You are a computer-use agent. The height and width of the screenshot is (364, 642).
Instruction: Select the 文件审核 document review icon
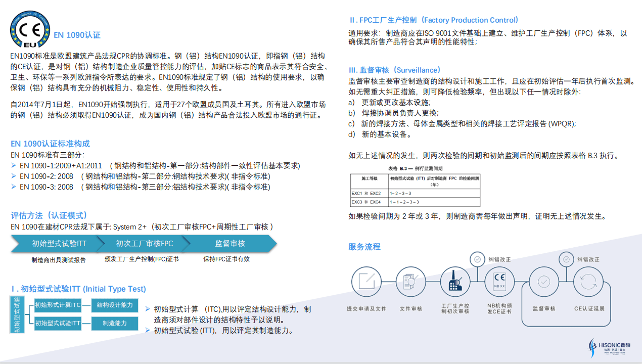point(410,282)
